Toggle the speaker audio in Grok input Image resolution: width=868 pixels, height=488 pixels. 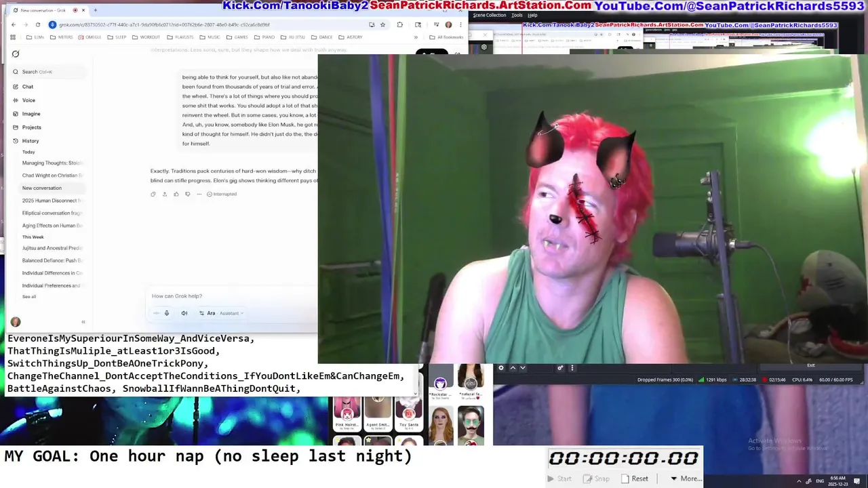pyautogui.click(x=184, y=313)
